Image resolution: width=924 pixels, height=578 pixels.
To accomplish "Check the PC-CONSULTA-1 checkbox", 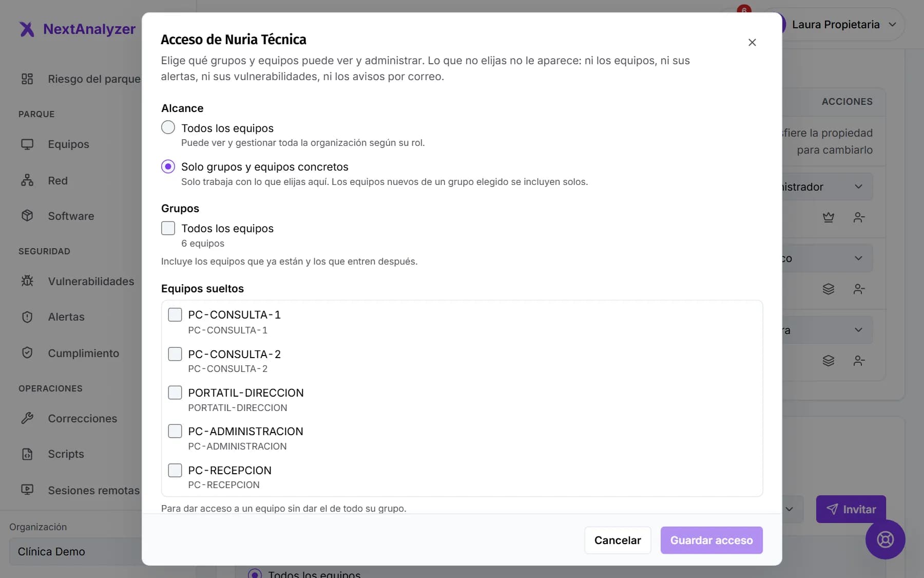I will point(175,314).
